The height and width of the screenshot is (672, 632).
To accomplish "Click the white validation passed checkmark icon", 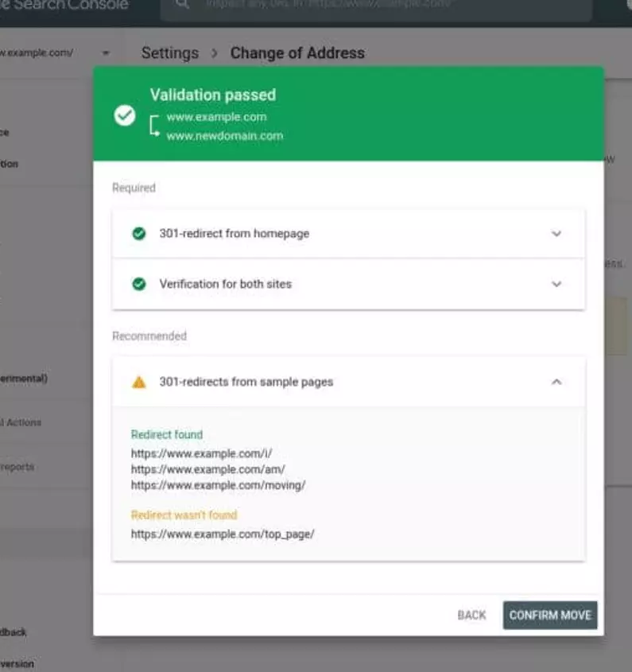I will pos(125,115).
